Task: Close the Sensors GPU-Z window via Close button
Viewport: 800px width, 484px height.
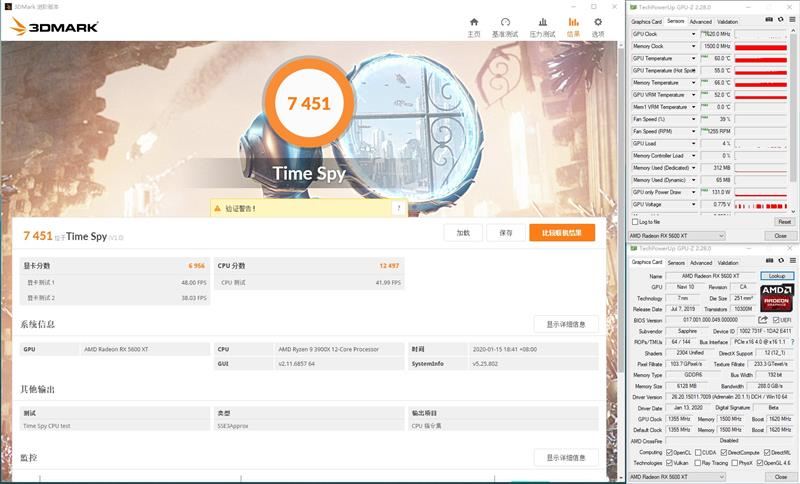Action: 781,236
